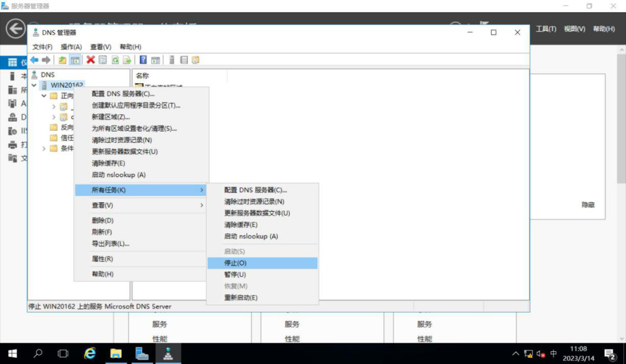
Task: Click the show/hide action pane icon
Action: click(155, 60)
